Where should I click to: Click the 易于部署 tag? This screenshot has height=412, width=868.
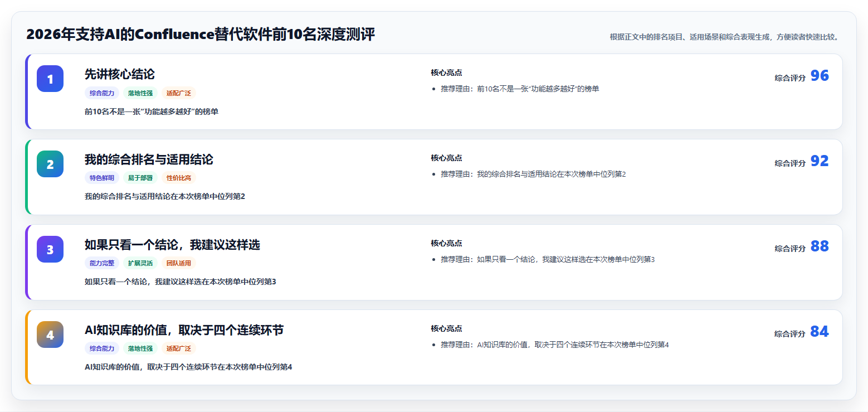[140, 178]
